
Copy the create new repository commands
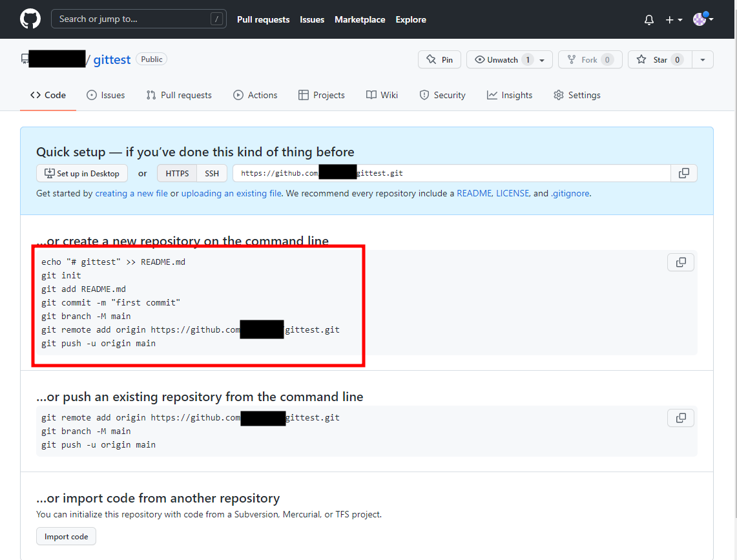(x=681, y=262)
